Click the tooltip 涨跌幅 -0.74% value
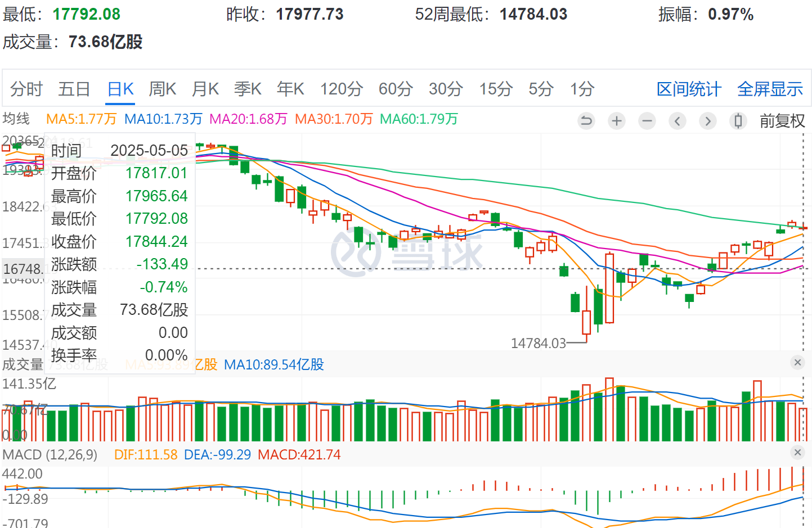 pos(164,287)
